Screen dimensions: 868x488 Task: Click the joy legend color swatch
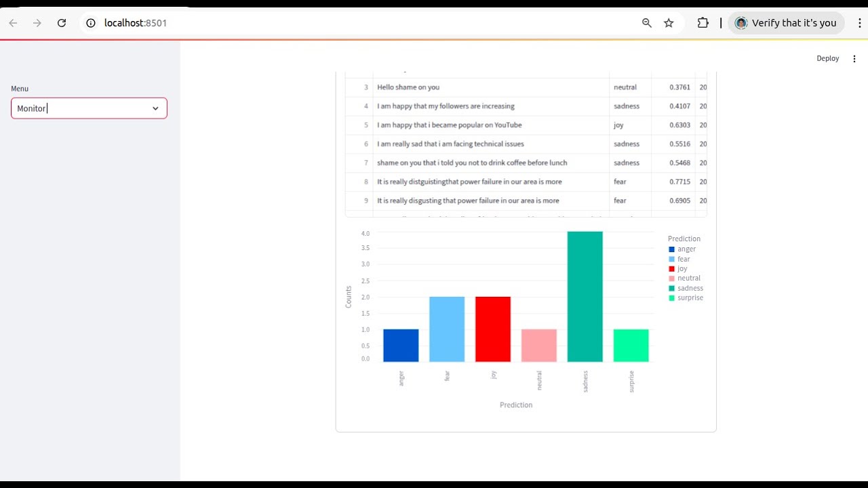pos(672,268)
